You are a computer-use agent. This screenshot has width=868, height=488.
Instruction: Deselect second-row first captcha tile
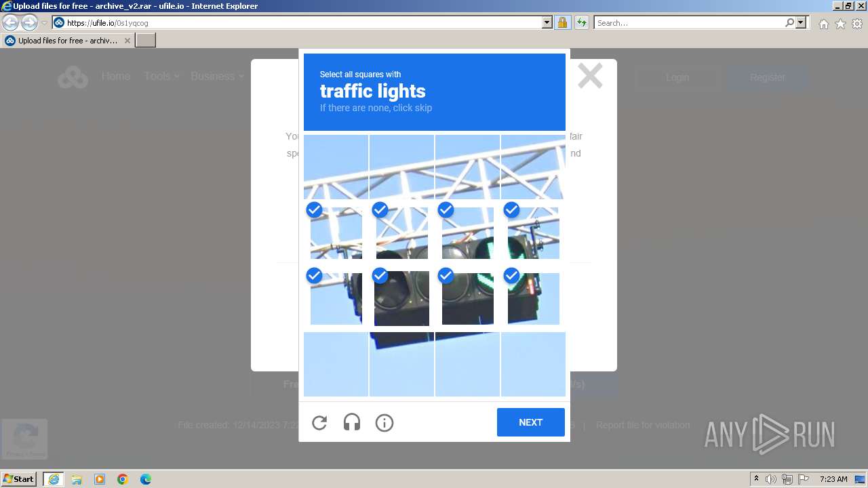[336, 232]
